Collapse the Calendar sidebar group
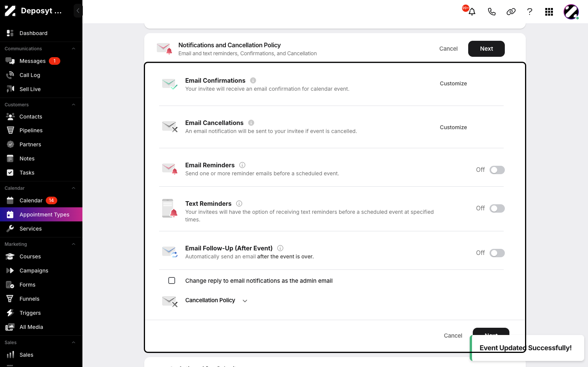This screenshot has width=588, height=367. click(74, 188)
